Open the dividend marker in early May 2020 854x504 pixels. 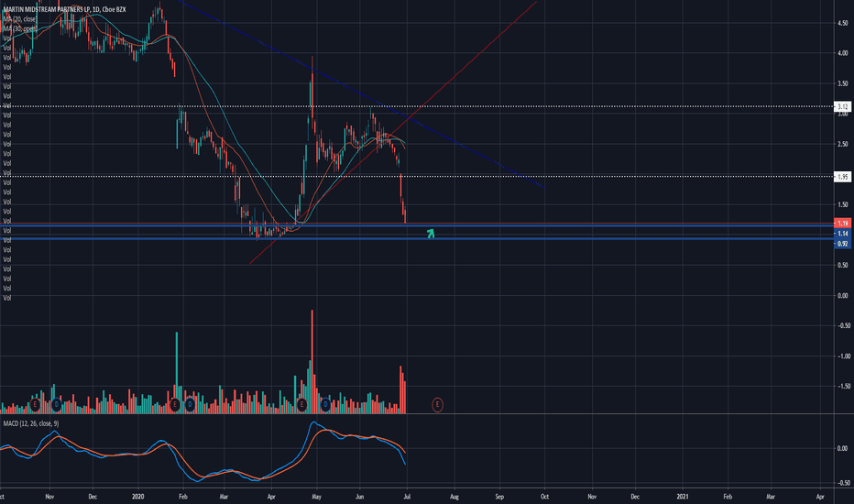(x=325, y=404)
